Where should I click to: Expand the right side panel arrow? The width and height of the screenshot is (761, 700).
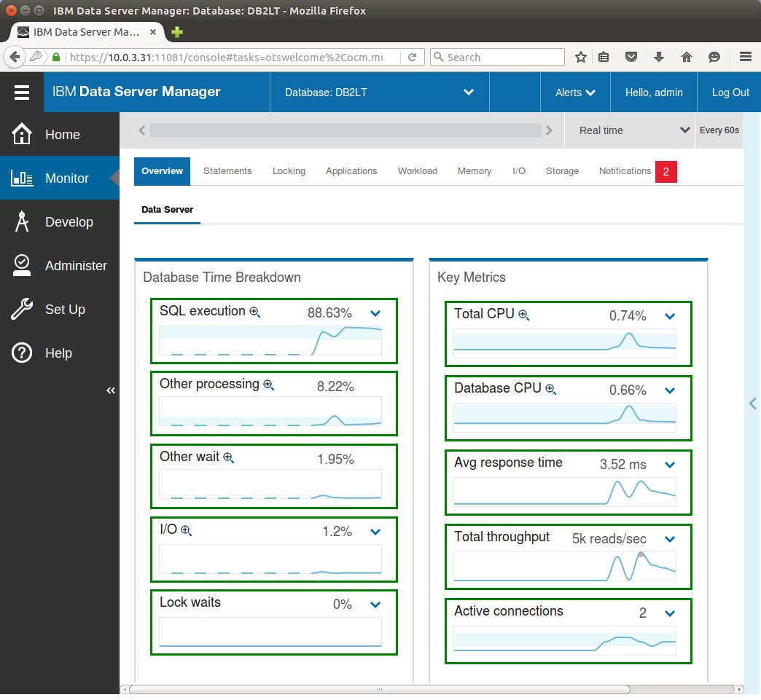pos(753,403)
